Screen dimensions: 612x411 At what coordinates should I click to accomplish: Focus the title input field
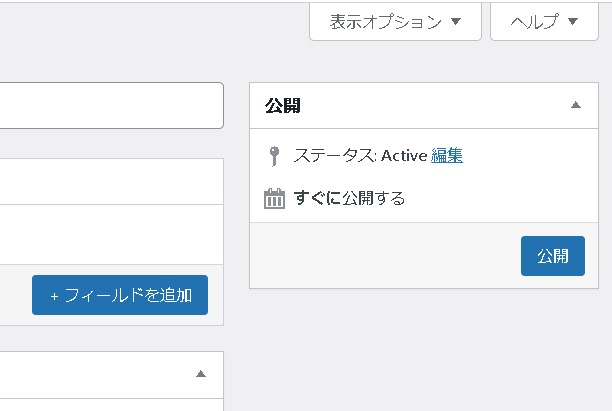[x=110, y=105]
